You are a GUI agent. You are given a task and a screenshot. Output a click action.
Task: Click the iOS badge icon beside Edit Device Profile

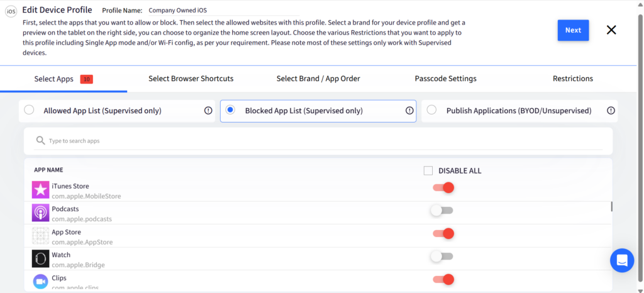coord(11,11)
